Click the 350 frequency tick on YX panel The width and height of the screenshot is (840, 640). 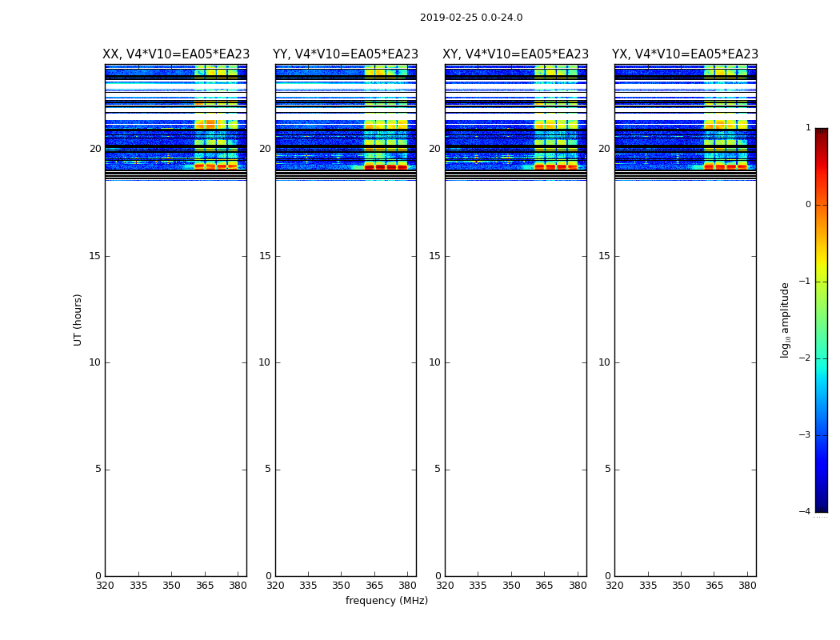pyautogui.click(x=681, y=586)
